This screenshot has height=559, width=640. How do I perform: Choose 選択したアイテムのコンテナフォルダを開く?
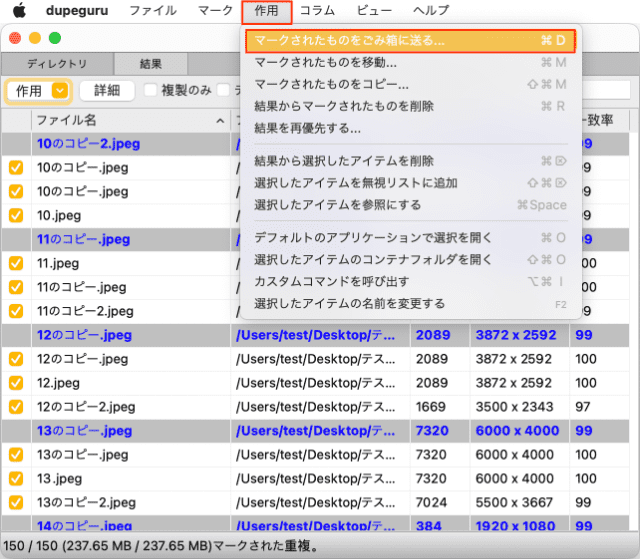point(410,260)
